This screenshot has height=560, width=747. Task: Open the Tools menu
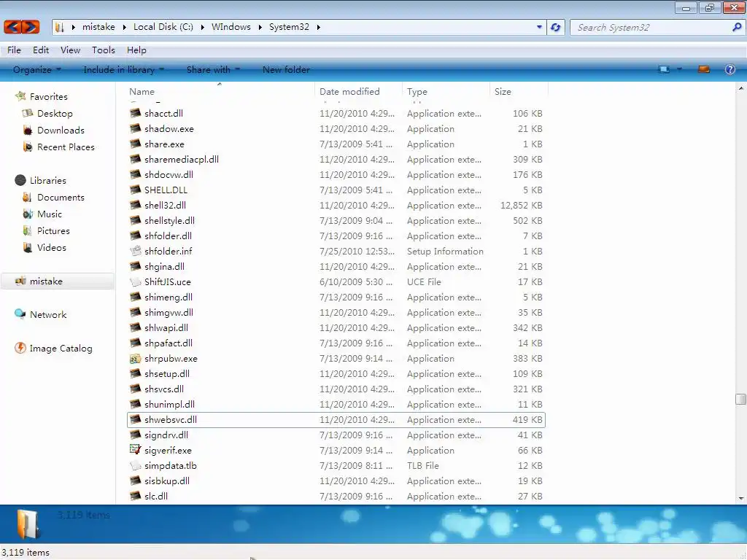[x=104, y=50]
